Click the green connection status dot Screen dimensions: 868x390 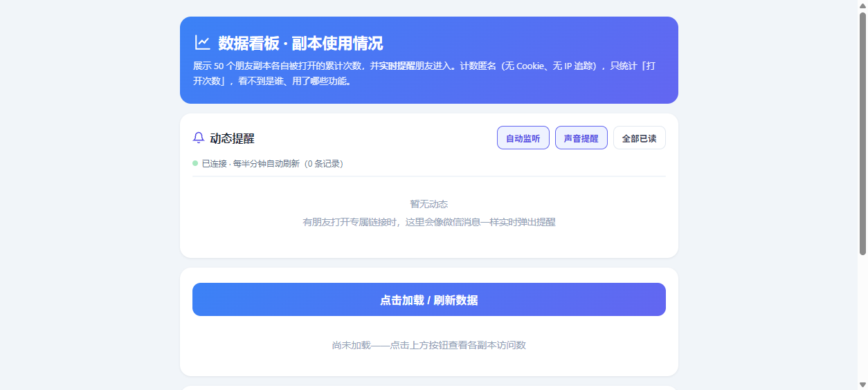[x=195, y=164]
